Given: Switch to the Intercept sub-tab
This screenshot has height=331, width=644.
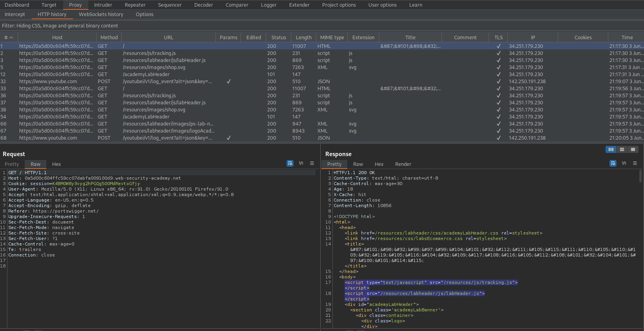Looking at the screenshot, I should [15, 15].
